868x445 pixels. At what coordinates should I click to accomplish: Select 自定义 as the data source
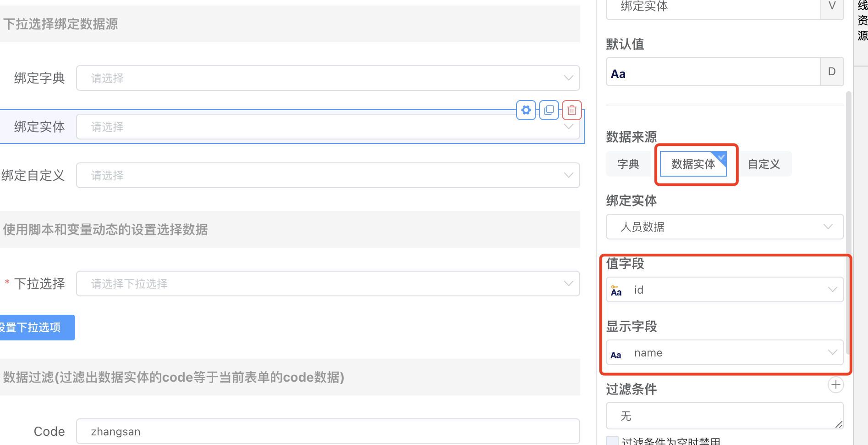tap(764, 164)
